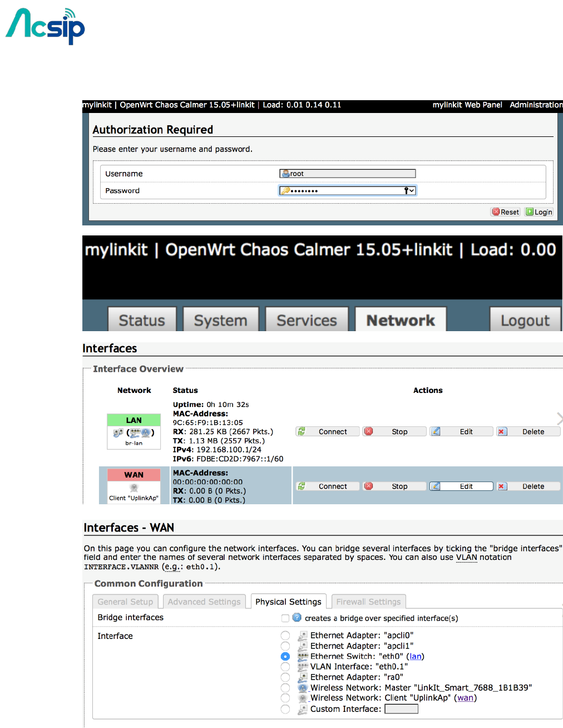Select the ra0 Ethernet Adapter radio

tap(285, 677)
